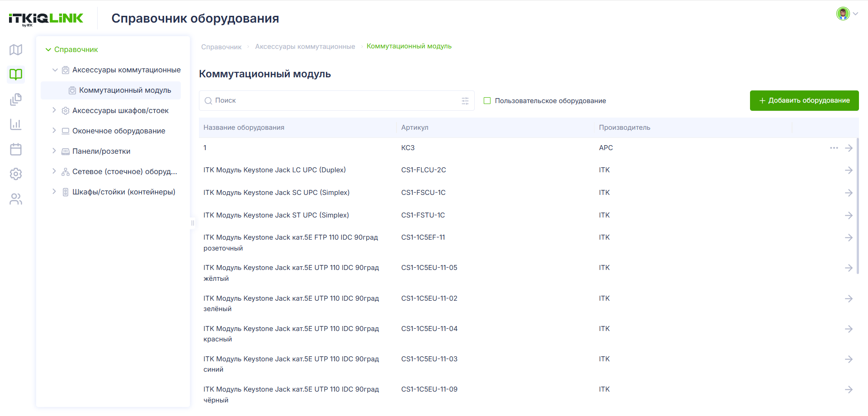Click the user avatar in top right

(x=843, y=14)
